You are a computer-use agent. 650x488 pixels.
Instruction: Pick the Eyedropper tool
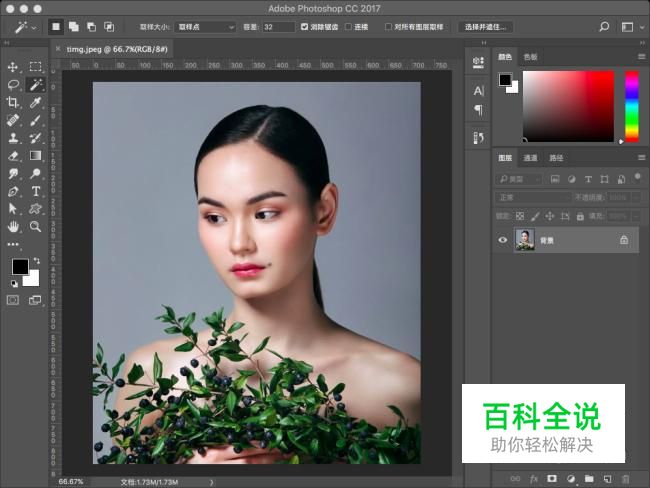tap(35, 102)
